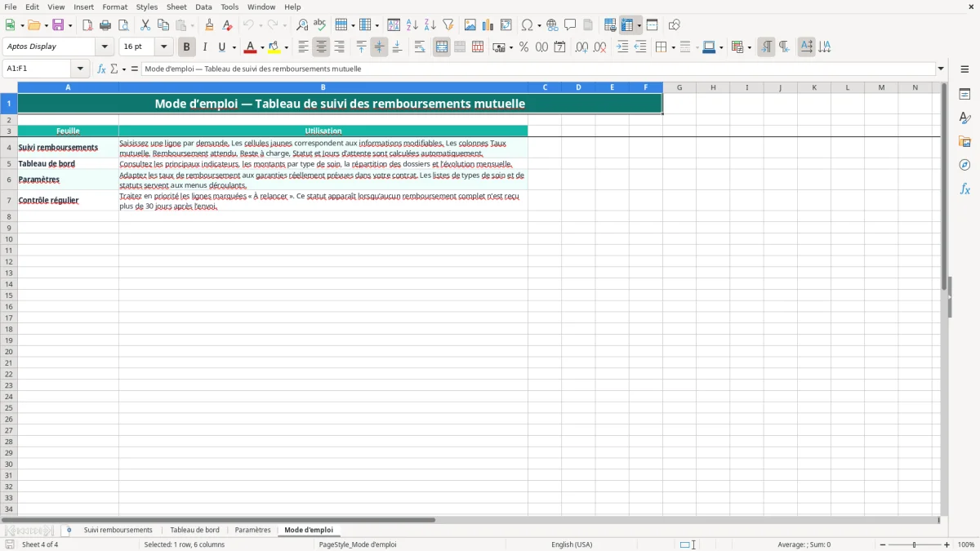Viewport: 980px width, 551px height.
Task: Open the Print Preview
Action: click(123, 25)
